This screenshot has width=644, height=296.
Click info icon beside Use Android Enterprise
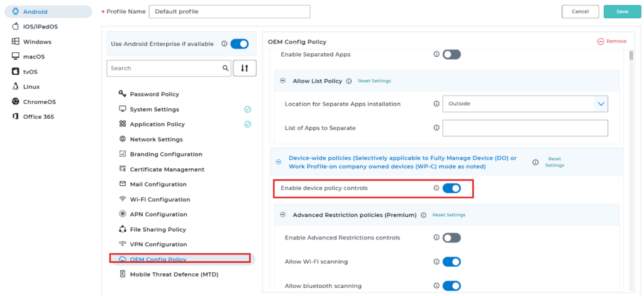tap(225, 44)
